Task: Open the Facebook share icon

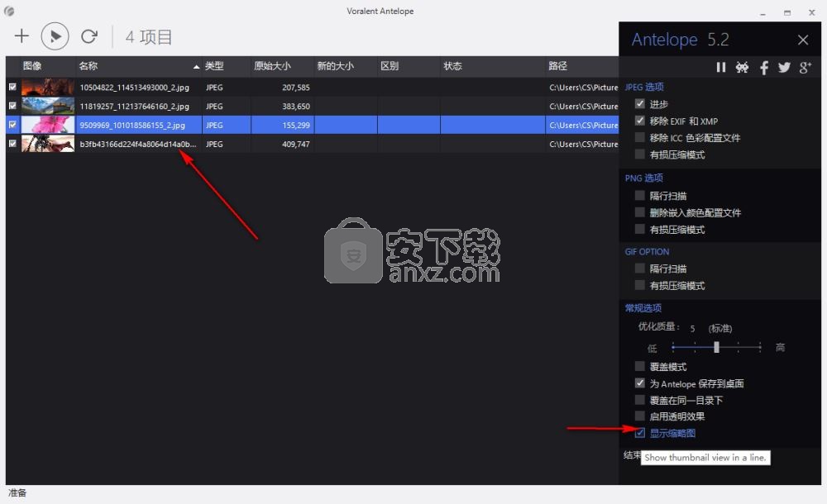Action: click(763, 68)
